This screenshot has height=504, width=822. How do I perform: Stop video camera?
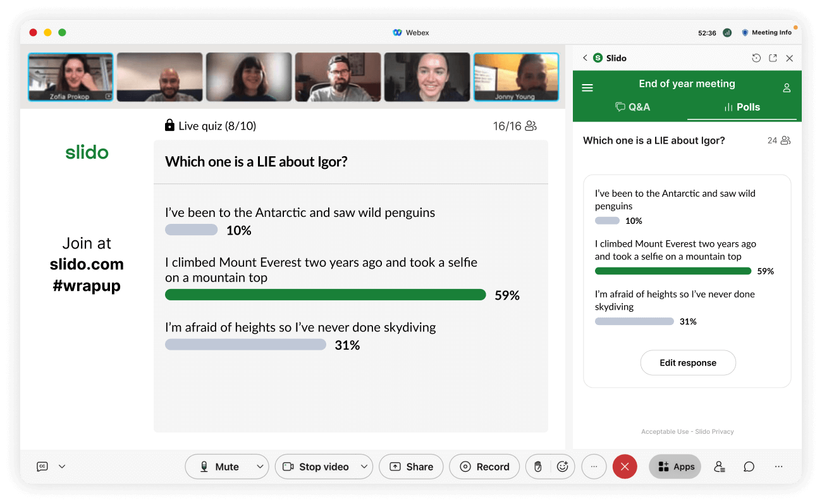(316, 467)
